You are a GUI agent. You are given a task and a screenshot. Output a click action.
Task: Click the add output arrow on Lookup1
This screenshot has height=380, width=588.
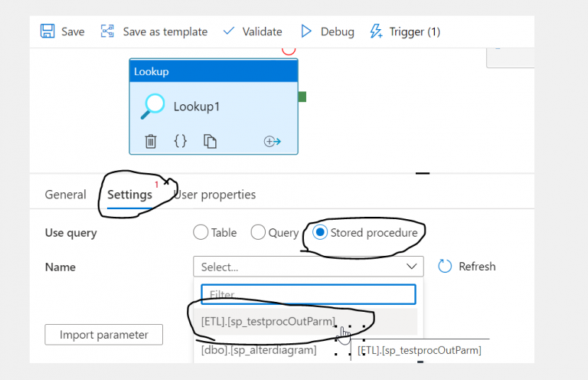point(273,141)
